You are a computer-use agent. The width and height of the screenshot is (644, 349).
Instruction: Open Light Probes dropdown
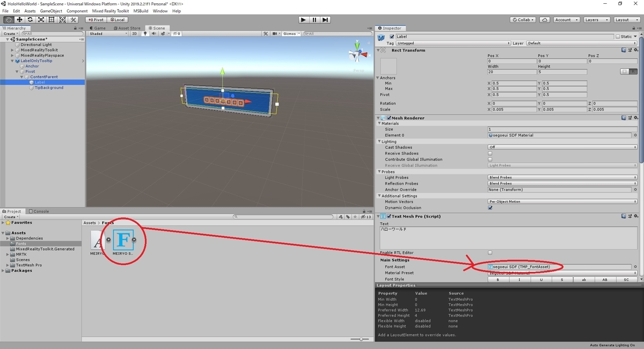562,177
